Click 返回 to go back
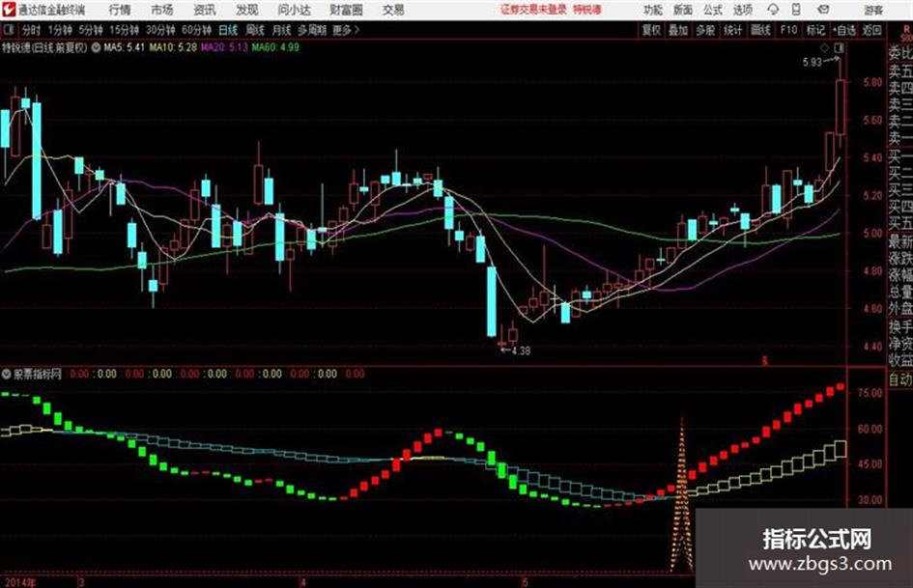 coord(871,30)
